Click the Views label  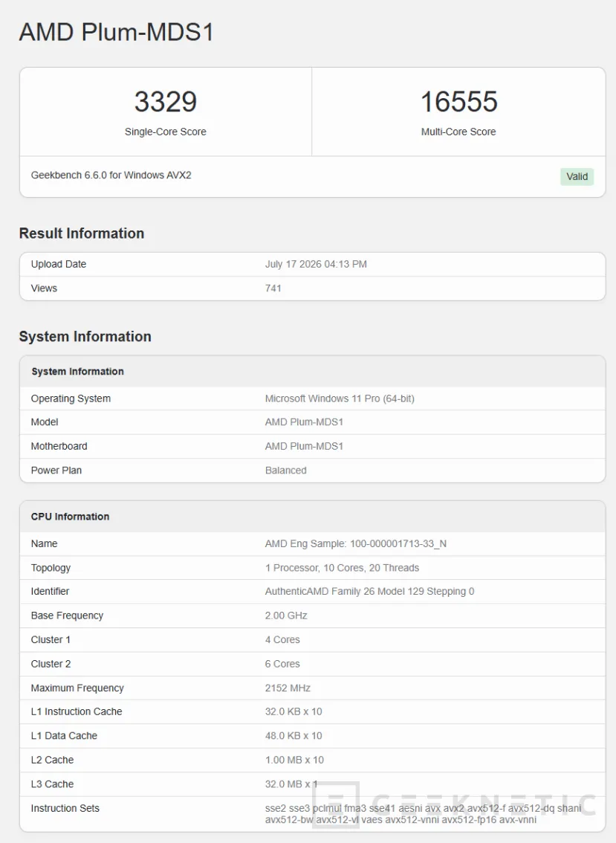tap(44, 288)
